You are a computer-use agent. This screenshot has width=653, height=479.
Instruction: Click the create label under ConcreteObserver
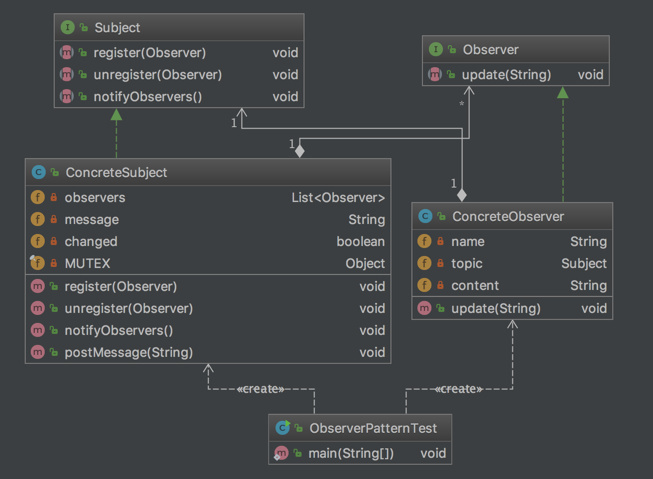(460, 388)
